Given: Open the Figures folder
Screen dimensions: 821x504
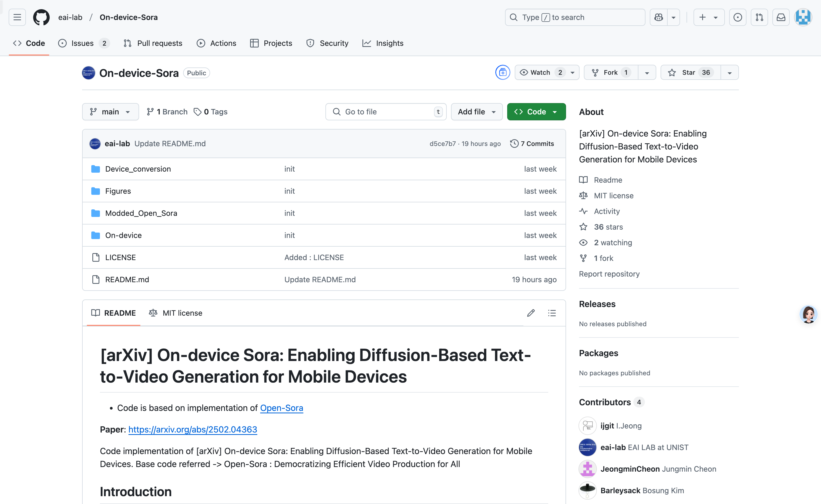Looking at the screenshot, I should (118, 191).
